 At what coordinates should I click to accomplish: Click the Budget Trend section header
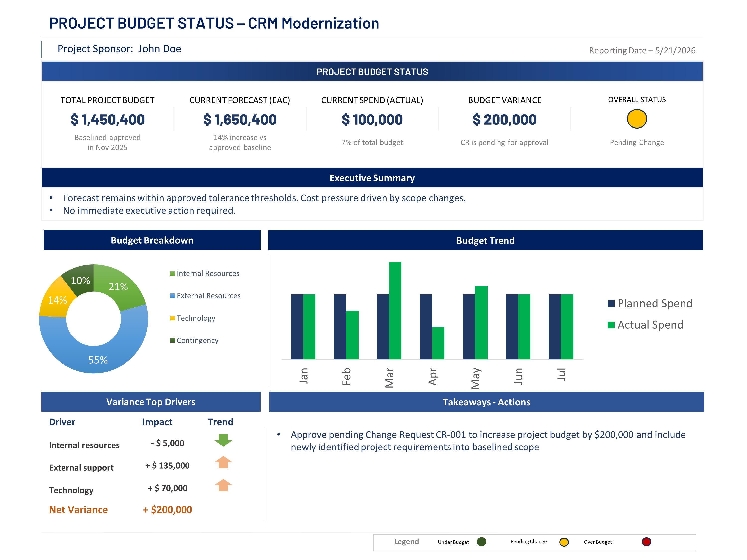(485, 240)
